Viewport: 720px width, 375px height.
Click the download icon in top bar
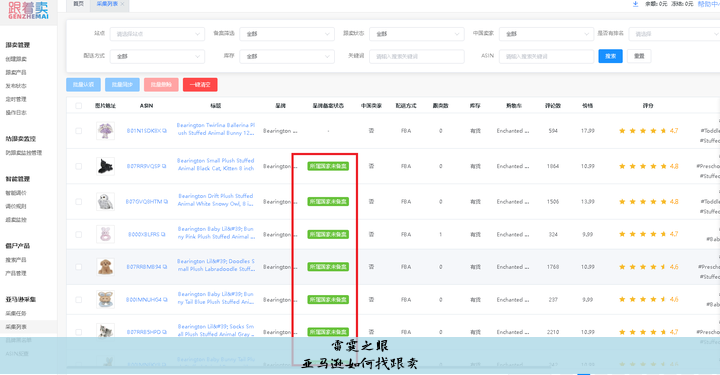pyautogui.click(x=636, y=4)
